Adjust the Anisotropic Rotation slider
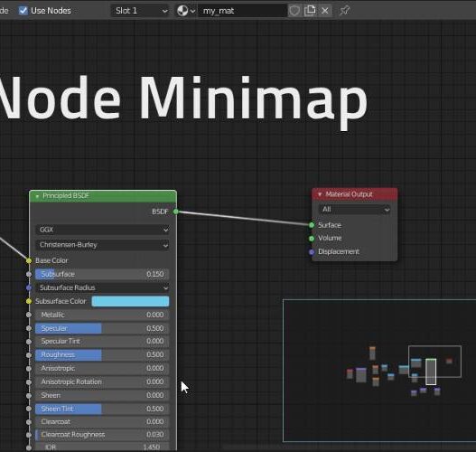The height and width of the screenshot is (452, 476). (102, 381)
